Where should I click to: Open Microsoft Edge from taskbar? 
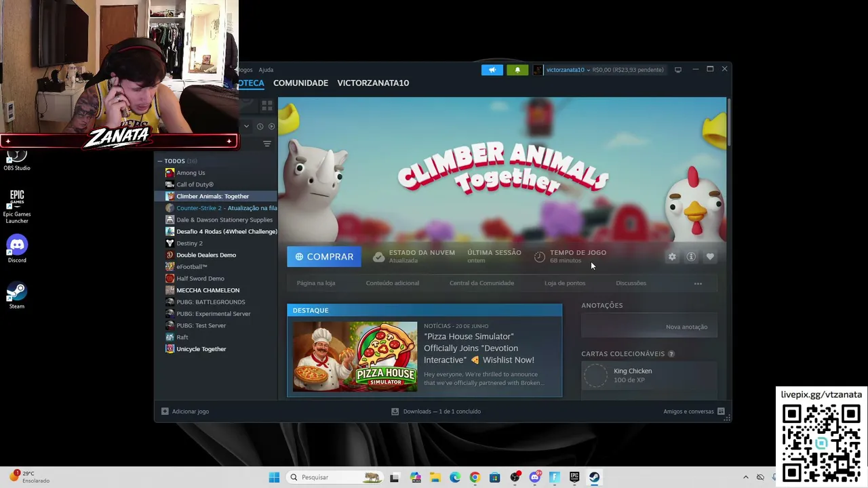pyautogui.click(x=455, y=477)
